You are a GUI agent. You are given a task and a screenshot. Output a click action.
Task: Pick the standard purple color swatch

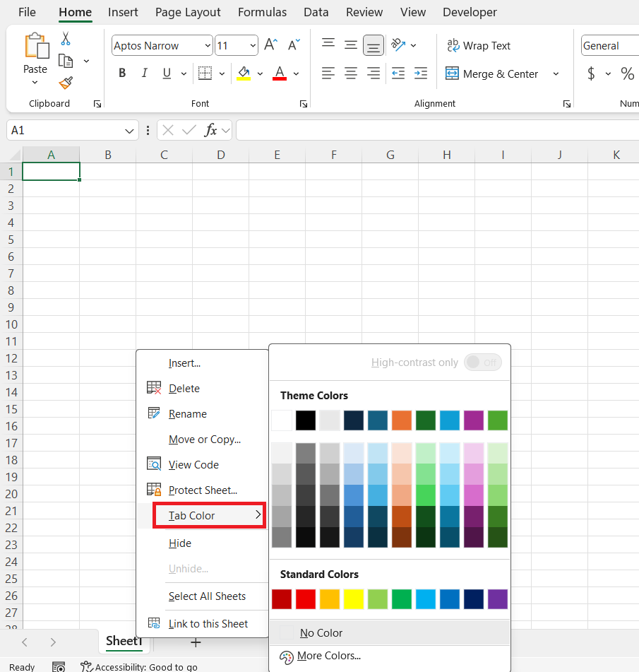pos(497,599)
